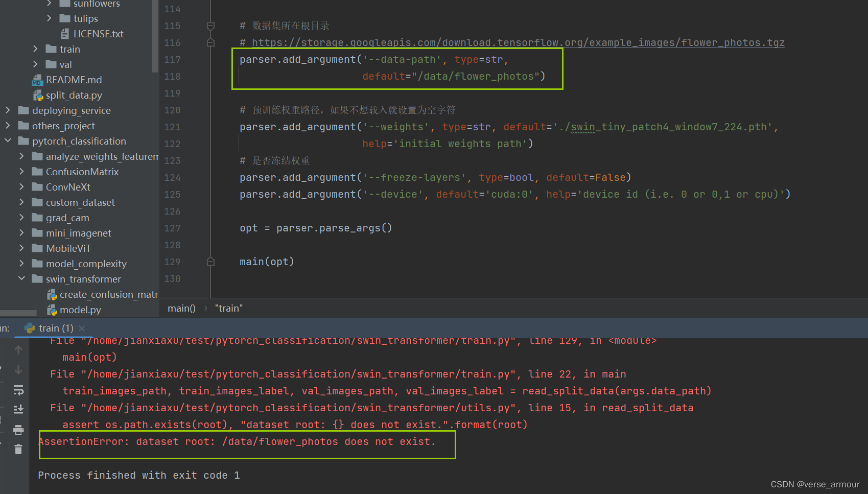The width and height of the screenshot is (868, 494).
Task: Expand the tulips folder
Action: pyautogui.click(x=49, y=18)
